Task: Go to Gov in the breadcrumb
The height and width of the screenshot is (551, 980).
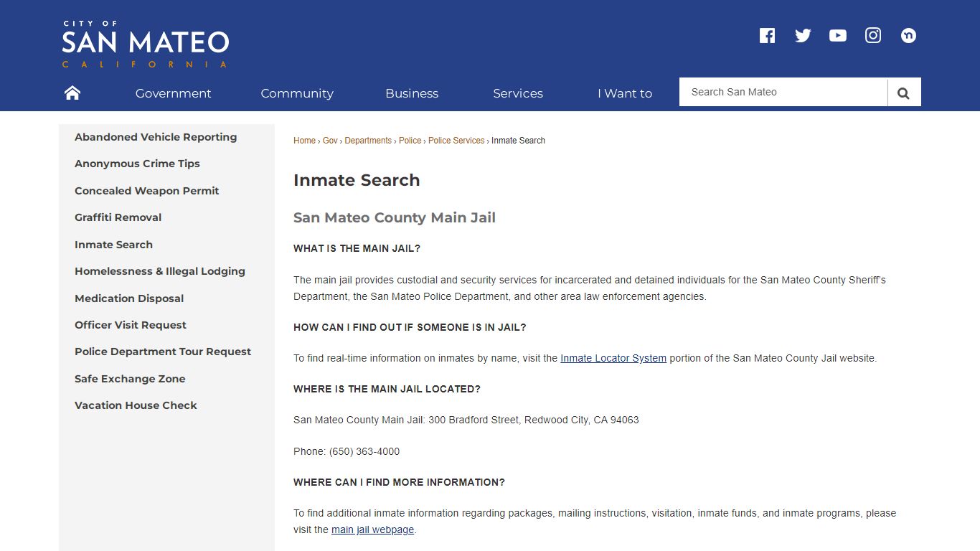Action: point(330,141)
